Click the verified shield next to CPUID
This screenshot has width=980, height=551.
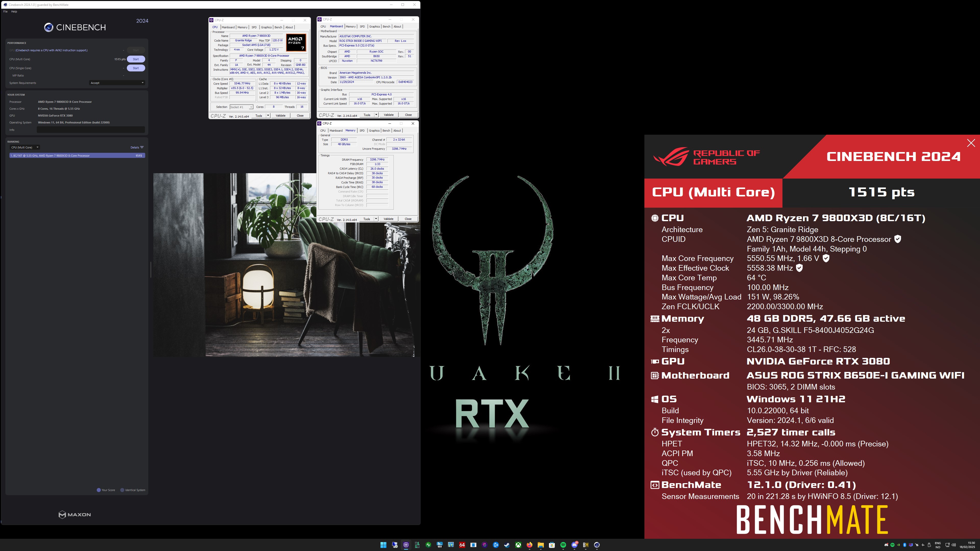point(898,239)
